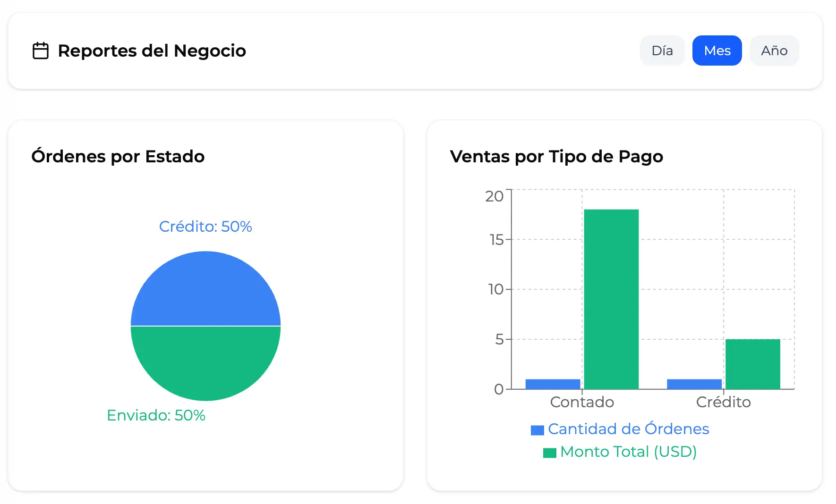Toggle the Cantidad de Órdenes legend label
The width and height of the screenshot is (836, 504).
coord(628,429)
